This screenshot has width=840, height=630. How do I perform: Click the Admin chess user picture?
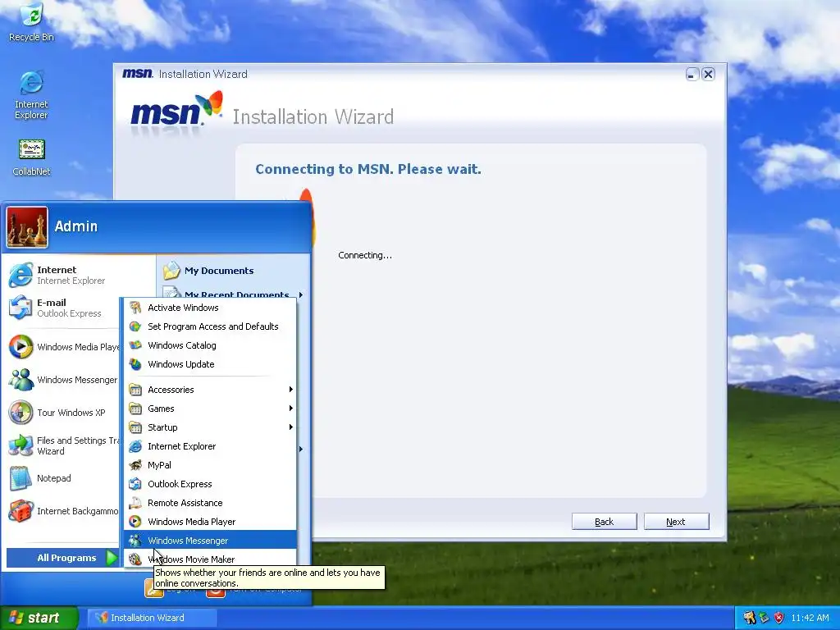click(x=27, y=227)
